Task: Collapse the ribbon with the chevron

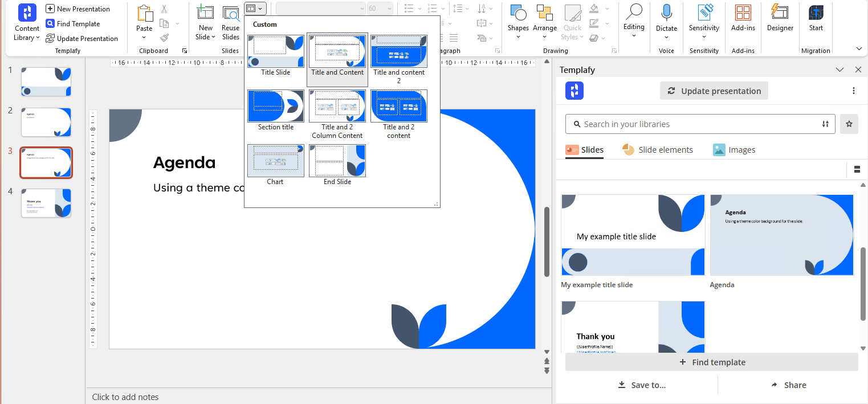Action: (x=859, y=49)
